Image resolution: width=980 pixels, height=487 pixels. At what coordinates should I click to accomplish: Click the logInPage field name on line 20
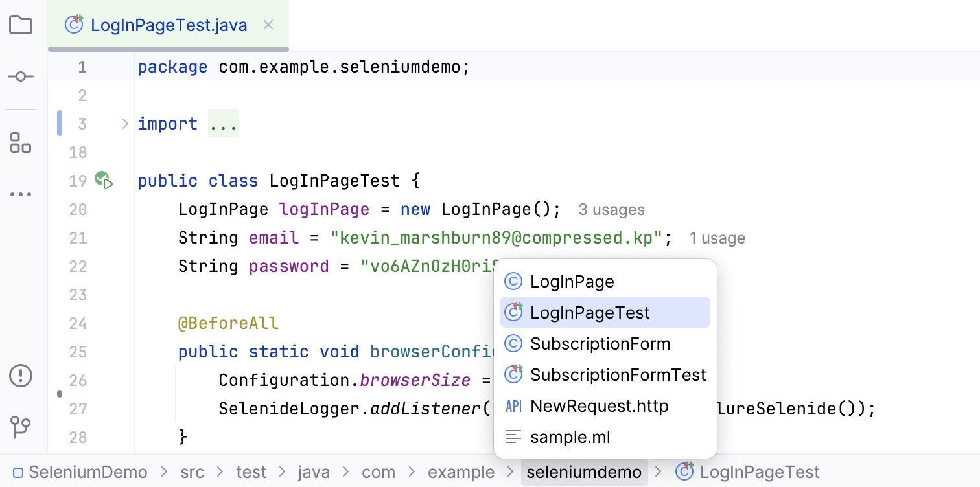point(324,209)
